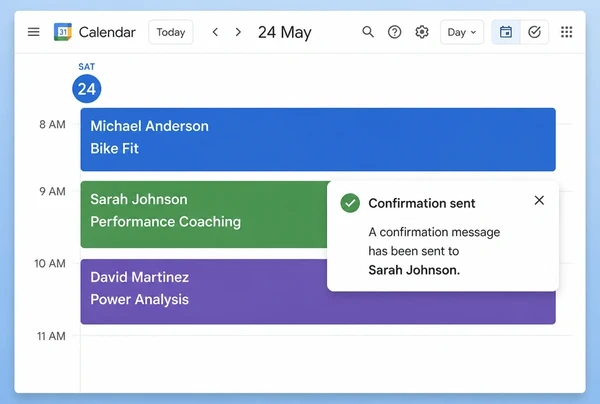Click the Google Calendar logo
The width and height of the screenshot is (600, 404).
tap(63, 32)
